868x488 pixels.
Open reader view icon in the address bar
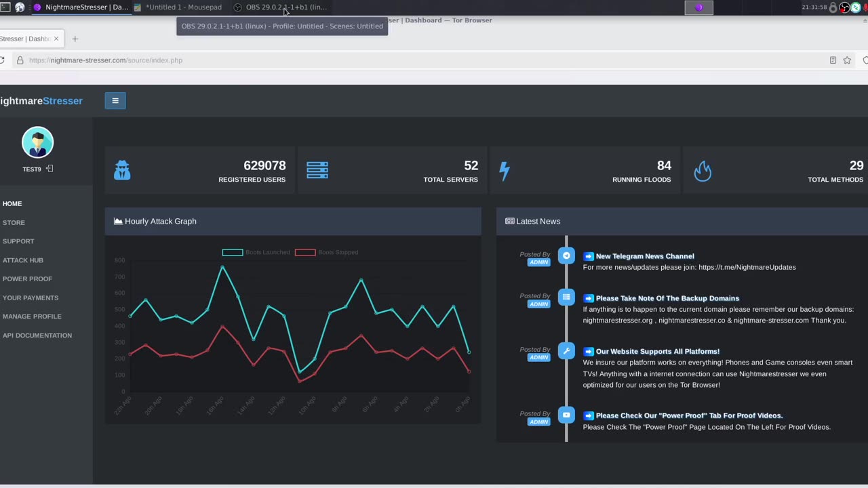833,60
